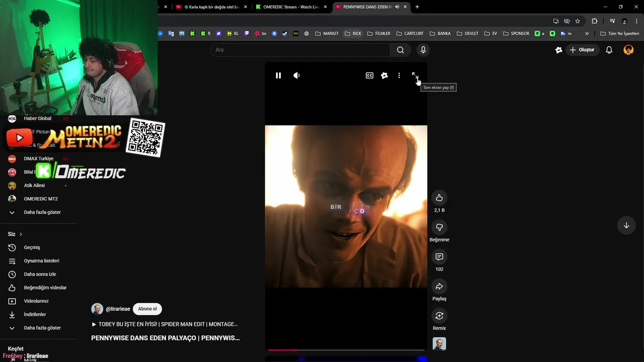Open the sparkle icon beside Oluştur
The image size is (644, 362).
tap(558, 50)
